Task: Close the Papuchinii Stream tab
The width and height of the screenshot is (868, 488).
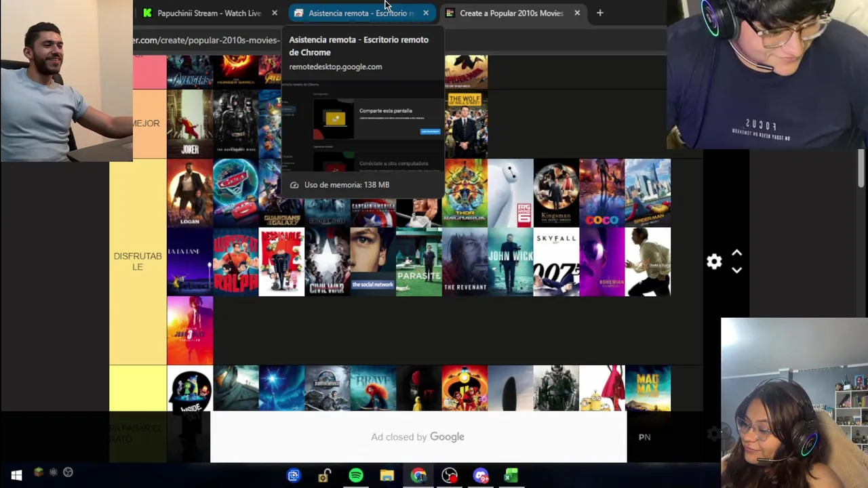Action: [x=275, y=13]
